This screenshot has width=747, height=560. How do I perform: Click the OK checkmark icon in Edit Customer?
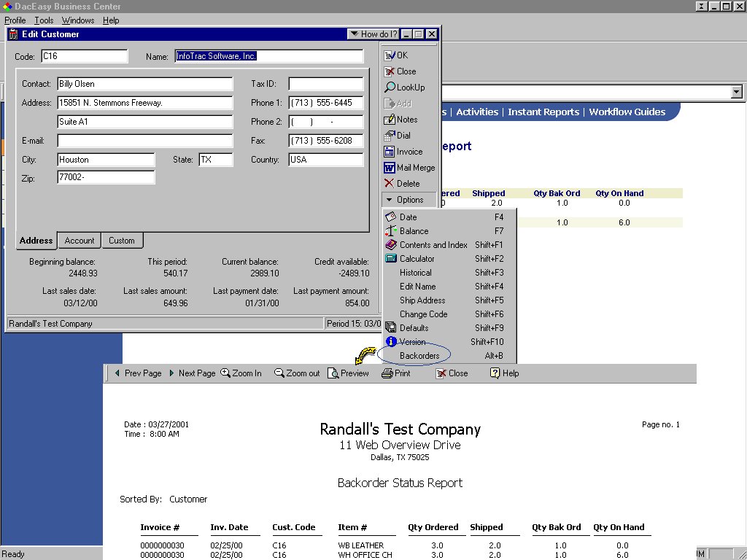click(390, 55)
